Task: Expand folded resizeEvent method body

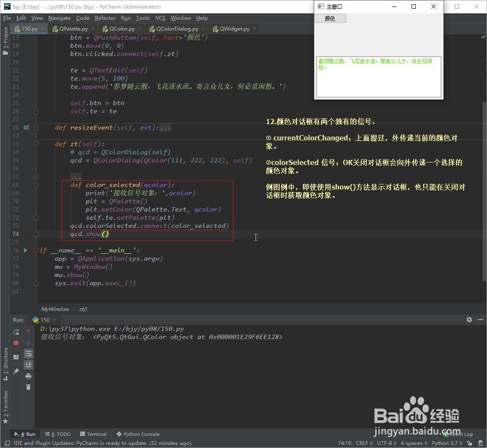Action: 37,128
